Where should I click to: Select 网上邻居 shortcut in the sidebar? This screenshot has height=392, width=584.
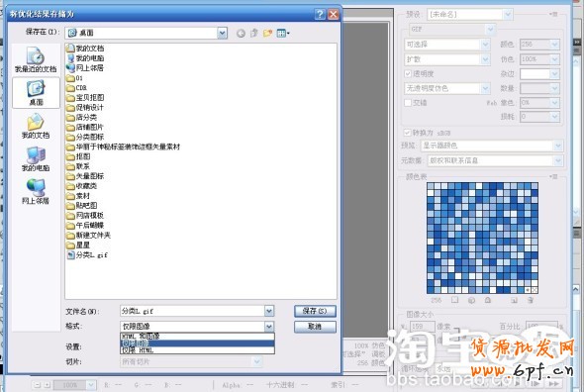[36, 192]
